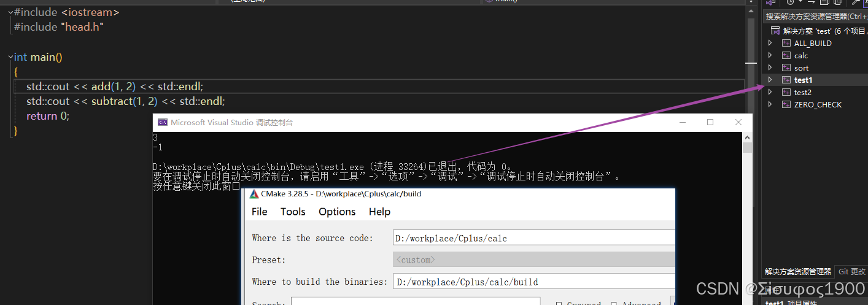The image size is (868, 305).
Task: Expand the test2 project node
Action: click(x=770, y=92)
